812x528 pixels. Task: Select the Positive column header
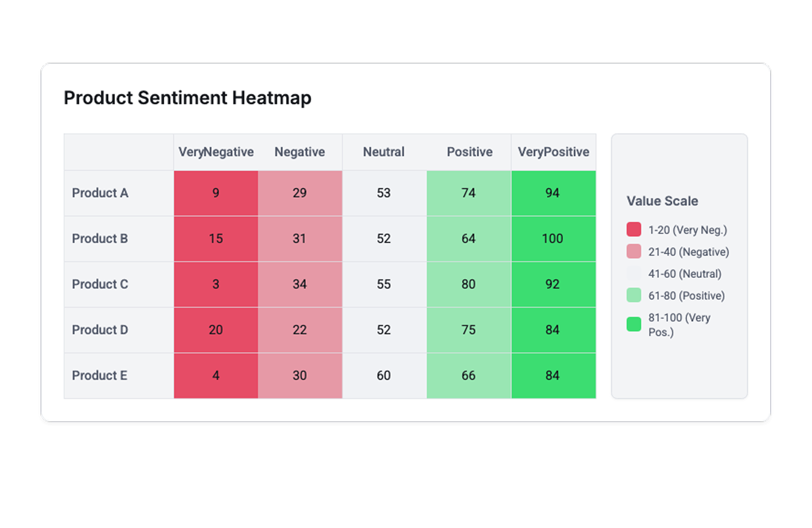tap(469, 152)
